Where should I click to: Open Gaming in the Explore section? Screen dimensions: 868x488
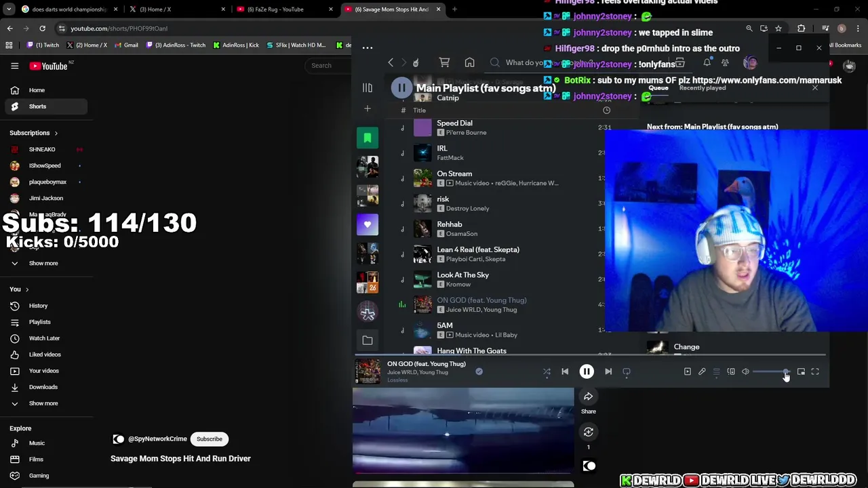point(39,476)
